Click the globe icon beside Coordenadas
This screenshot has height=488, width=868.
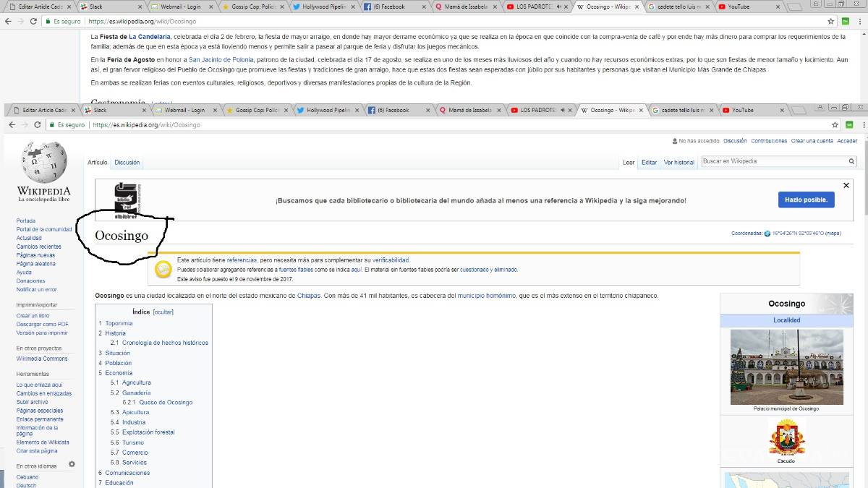pos(767,234)
